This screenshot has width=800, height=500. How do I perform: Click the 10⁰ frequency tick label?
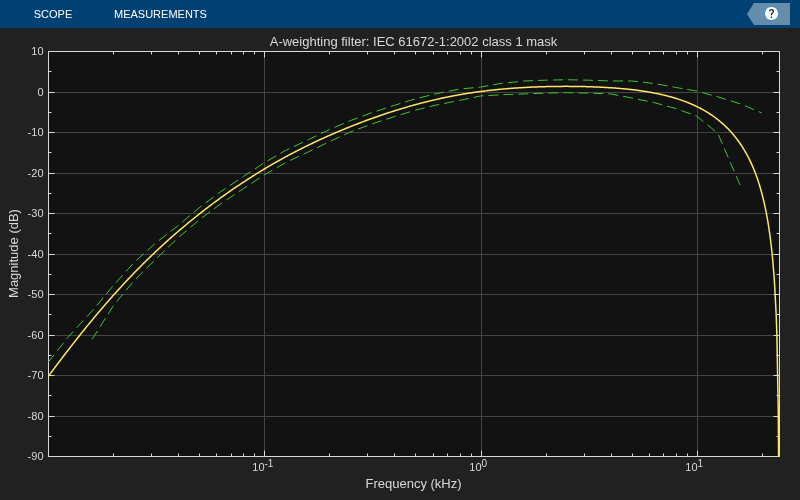(x=477, y=466)
